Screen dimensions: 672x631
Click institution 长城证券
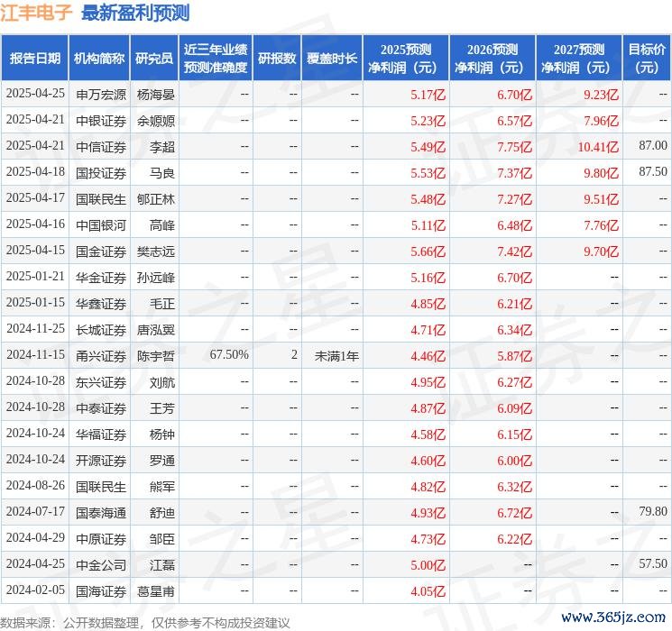pyautogui.click(x=101, y=330)
